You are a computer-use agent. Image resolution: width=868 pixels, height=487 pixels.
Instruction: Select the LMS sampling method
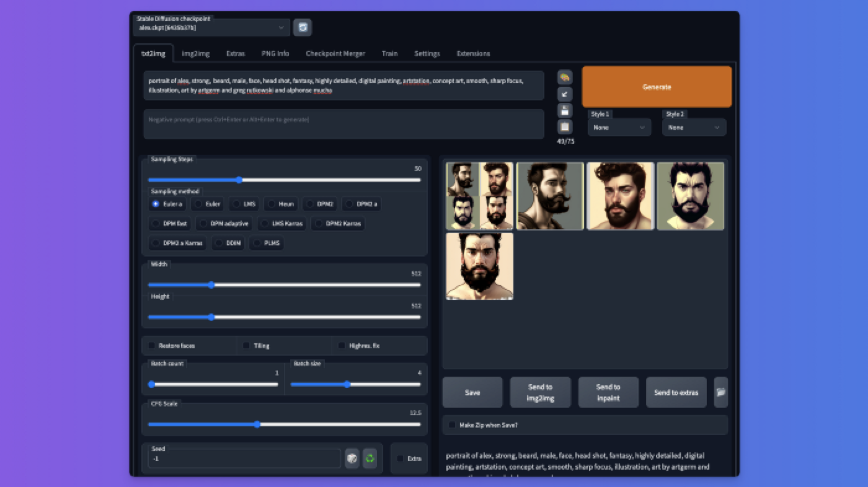[244, 203]
